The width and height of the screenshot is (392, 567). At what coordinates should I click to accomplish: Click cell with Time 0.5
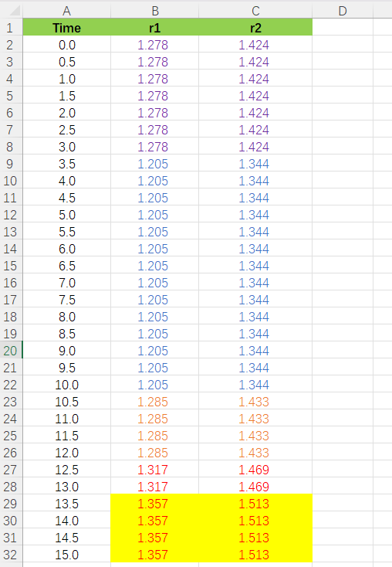point(67,62)
